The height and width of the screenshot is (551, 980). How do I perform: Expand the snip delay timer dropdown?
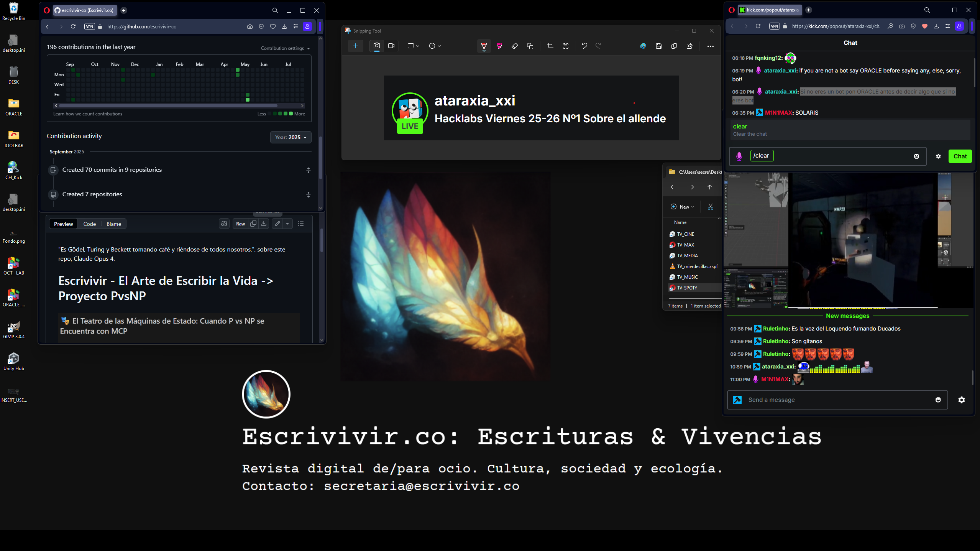[x=435, y=46]
